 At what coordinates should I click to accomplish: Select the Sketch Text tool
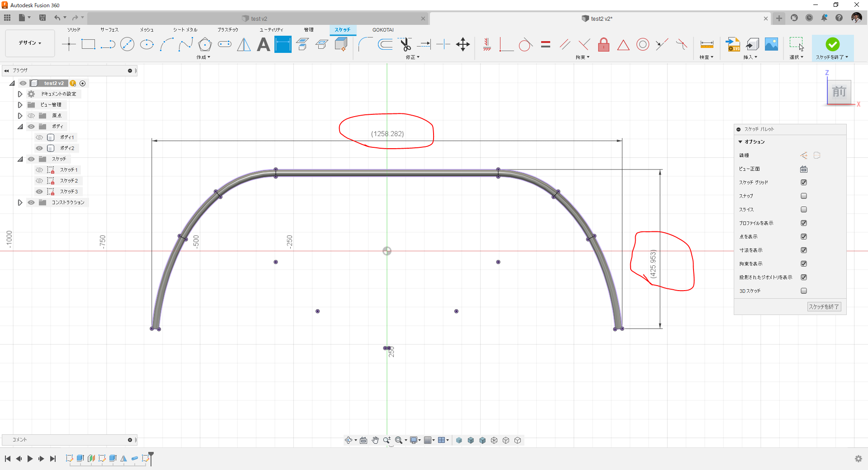coord(264,44)
